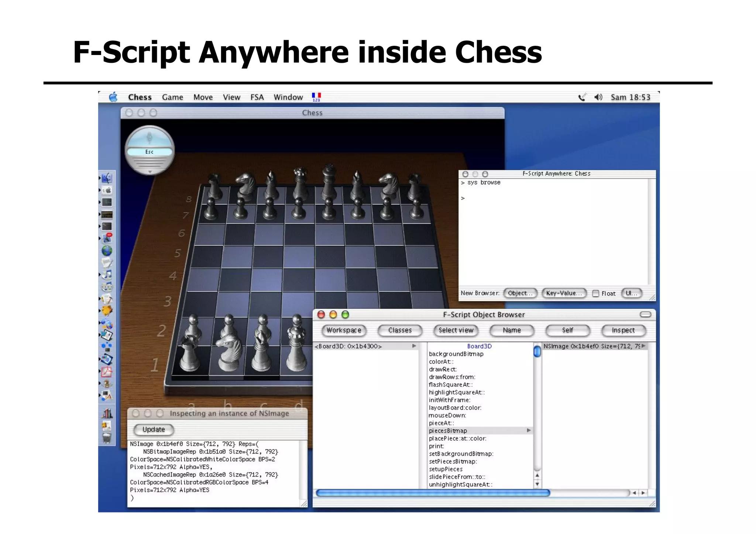Click the scroll down arrow of method list
This screenshot has height=534, width=756.
click(x=537, y=484)
